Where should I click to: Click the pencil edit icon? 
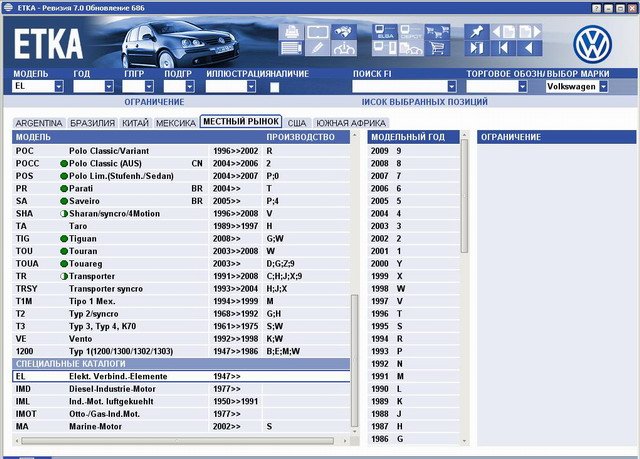tap(318, 48)
